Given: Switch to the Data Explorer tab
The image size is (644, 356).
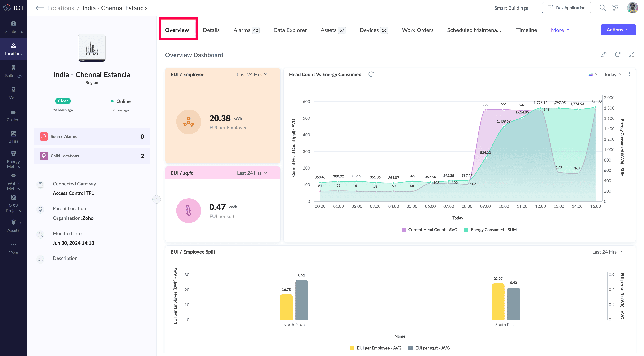Looking at the screenshot, I should tap(290, 30).
